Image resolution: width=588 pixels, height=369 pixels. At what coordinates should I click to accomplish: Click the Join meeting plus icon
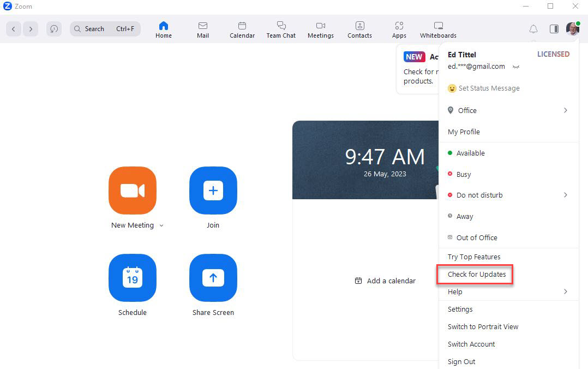pyautogui.click(x=213, y=191)
